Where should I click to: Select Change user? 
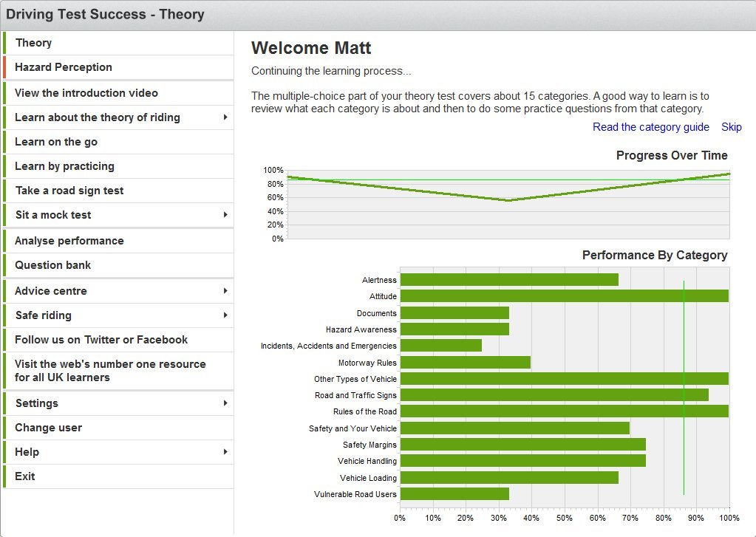49,428
